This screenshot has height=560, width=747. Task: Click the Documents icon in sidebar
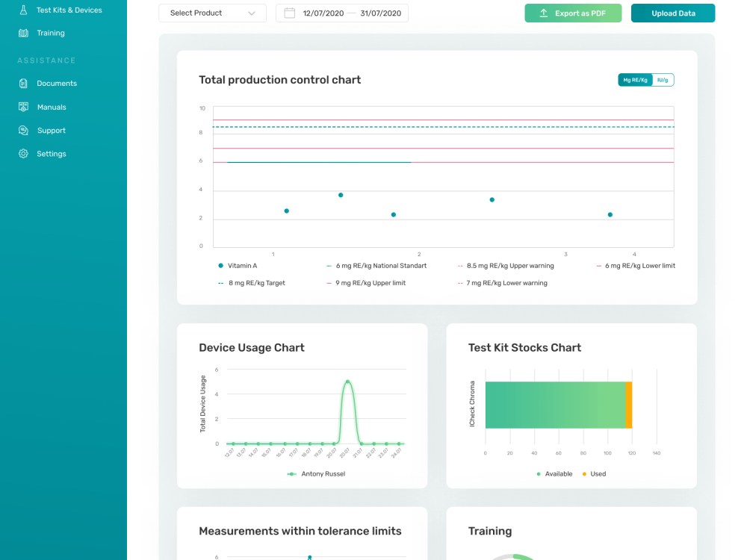coord(23,84)
